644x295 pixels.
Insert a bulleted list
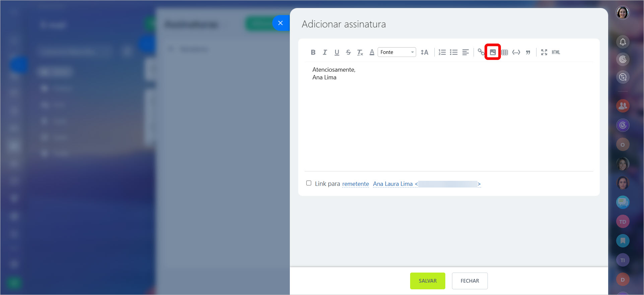click(x=454, y=52)
